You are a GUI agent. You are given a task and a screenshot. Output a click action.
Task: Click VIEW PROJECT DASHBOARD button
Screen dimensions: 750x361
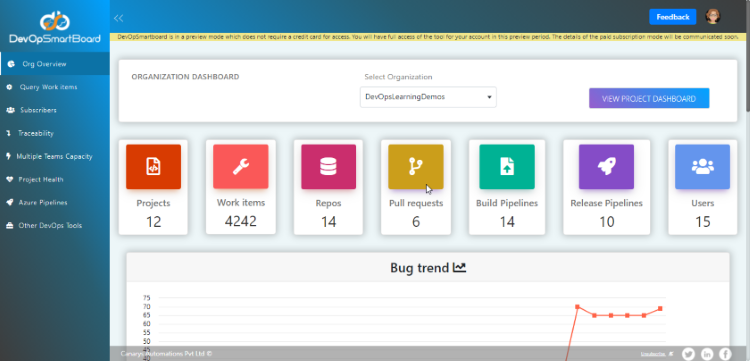[649, 98]
